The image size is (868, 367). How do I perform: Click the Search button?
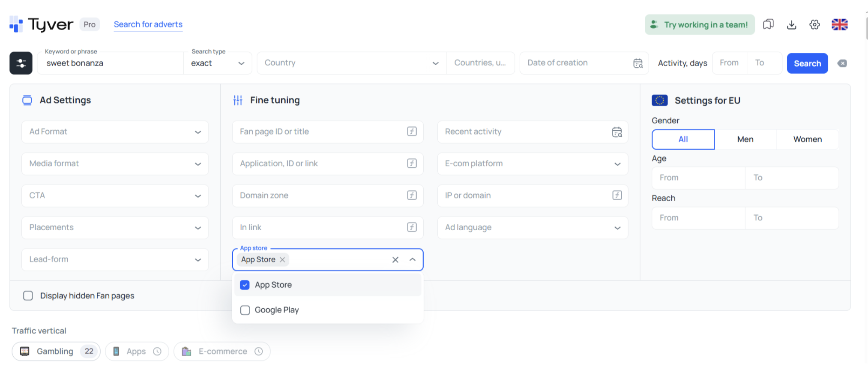coord(807,63)
